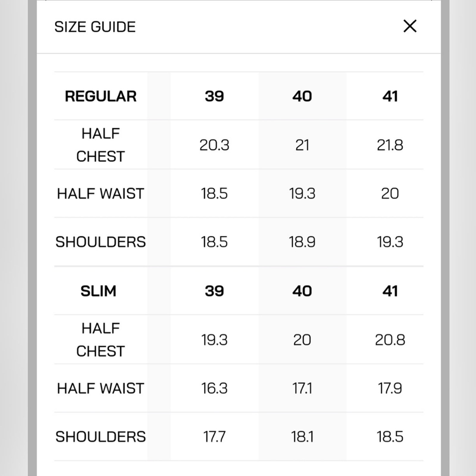
Task: Click the REGULAR fit header
Action: [x=101, y=96]
